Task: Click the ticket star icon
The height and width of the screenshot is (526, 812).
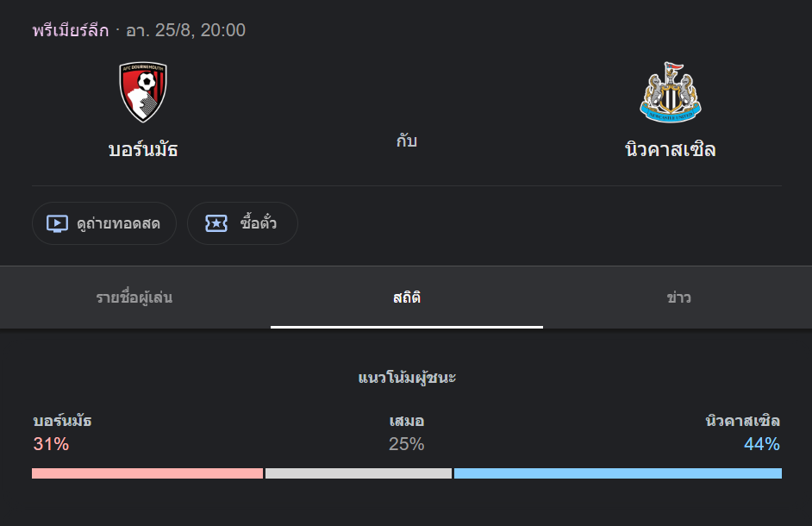Action: point(215,223)
